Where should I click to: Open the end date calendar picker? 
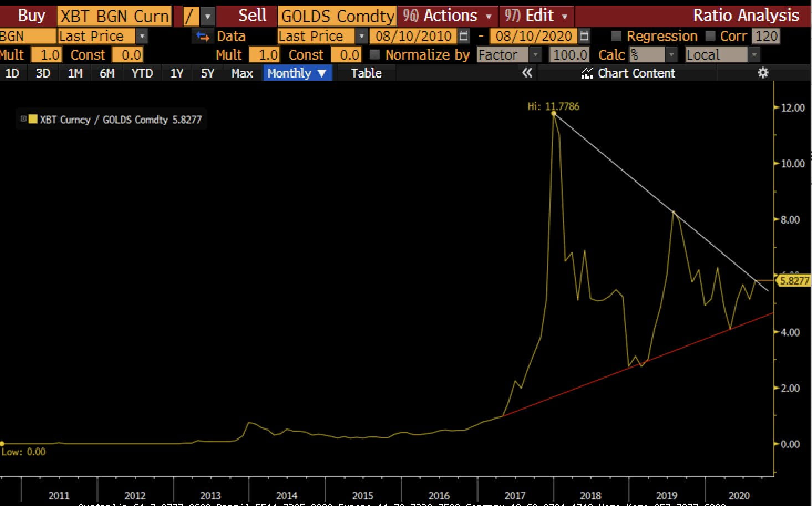[x=584, y=37]
